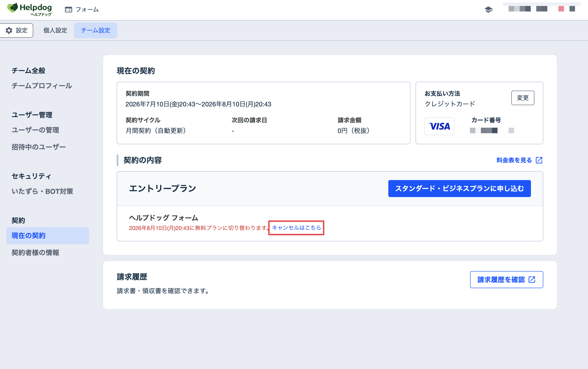Click the セキュリティ sidebar heading
Viewport: 588px width, 369px height.
pos(32,176)
